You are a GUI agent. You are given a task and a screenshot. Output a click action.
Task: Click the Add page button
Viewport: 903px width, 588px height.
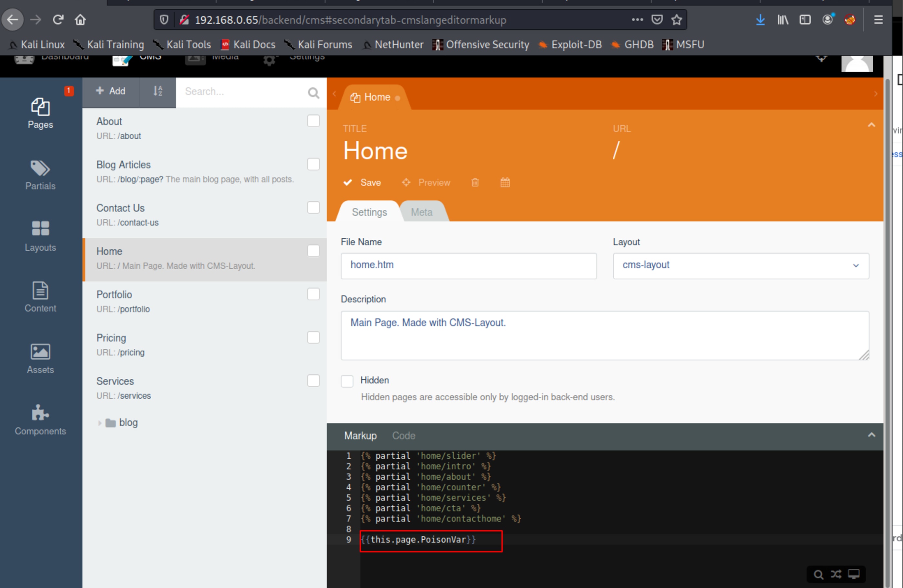[110, 91]
